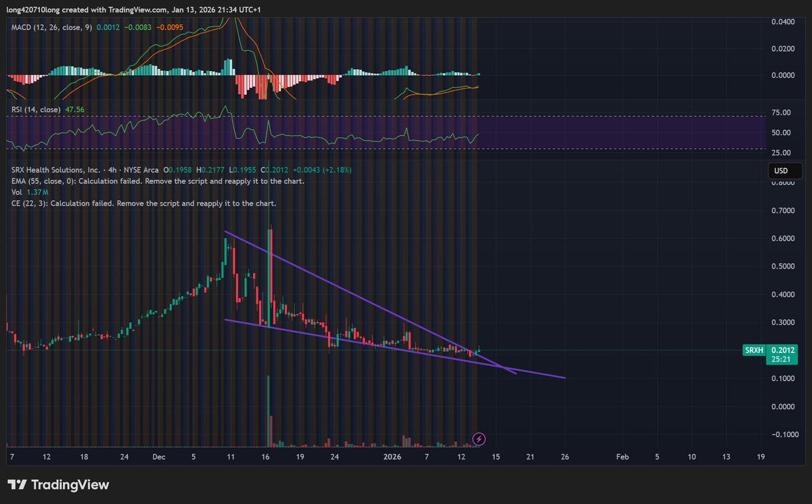Click the 21 date label on time axis
The image size is (812, 504).
coord(531,457)
